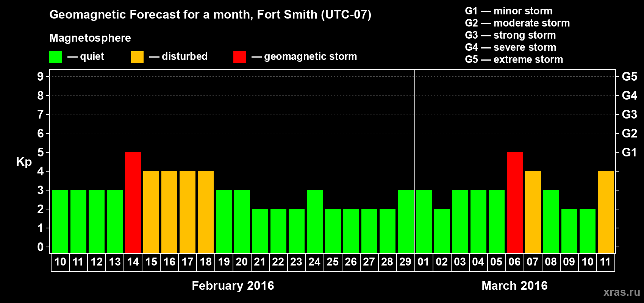This screenshot has height=303, width=644.
Task: Click date cell '25' in February
Action: click(333, 262)
